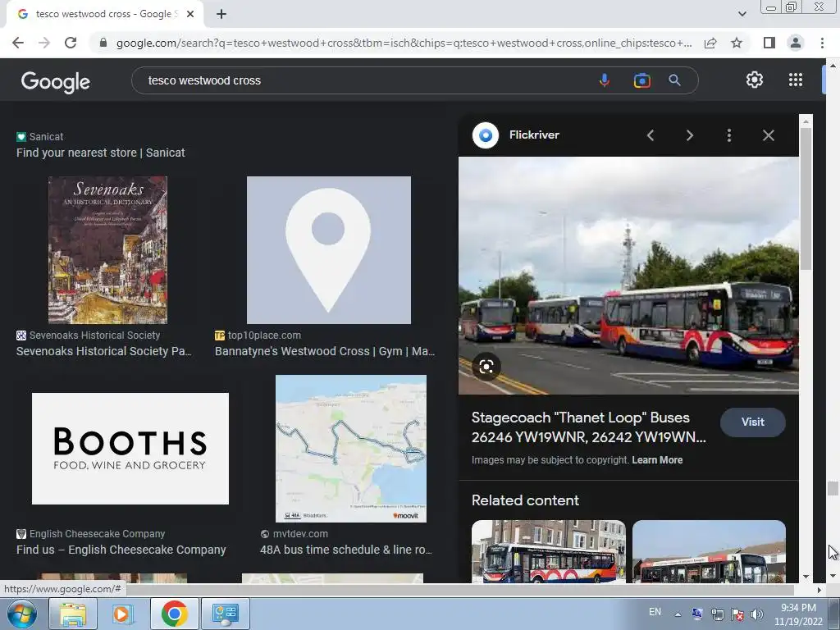Show hidden system tray icons
The width and height of the screenshot is (840, 630).
point(678,614)
